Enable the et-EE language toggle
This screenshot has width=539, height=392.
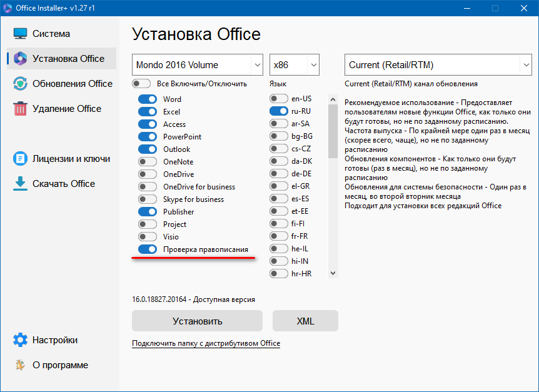point(279,211)
